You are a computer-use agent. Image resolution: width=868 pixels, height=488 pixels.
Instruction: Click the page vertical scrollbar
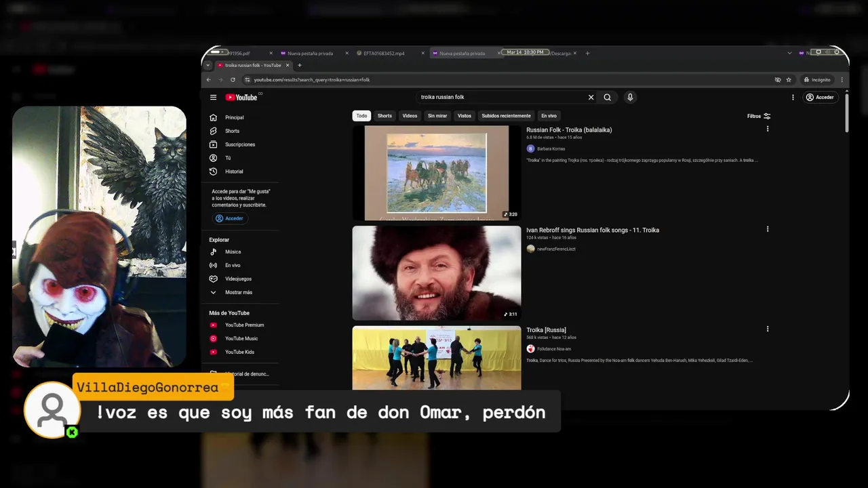click(846, 112)
